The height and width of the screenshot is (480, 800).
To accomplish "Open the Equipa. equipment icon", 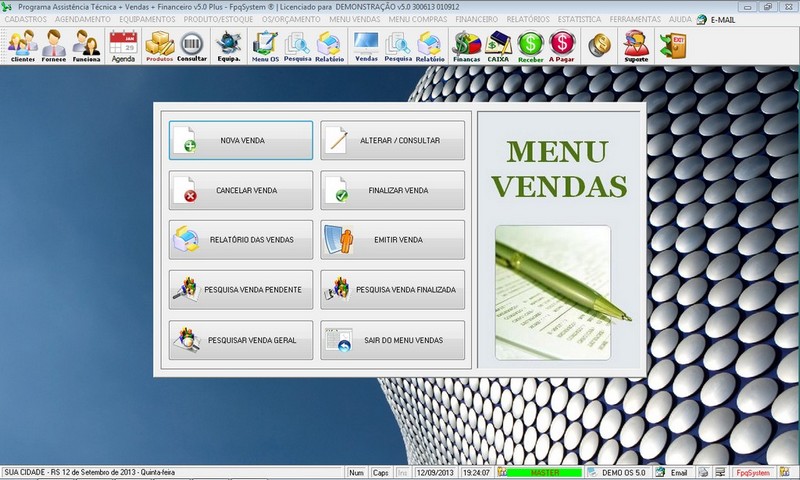I will point(229,46).
